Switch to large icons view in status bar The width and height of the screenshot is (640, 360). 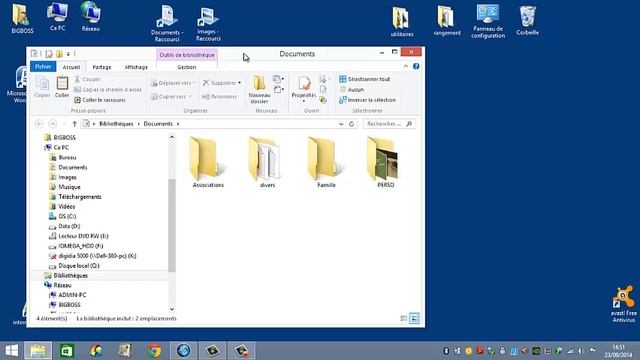coord(414,318)
